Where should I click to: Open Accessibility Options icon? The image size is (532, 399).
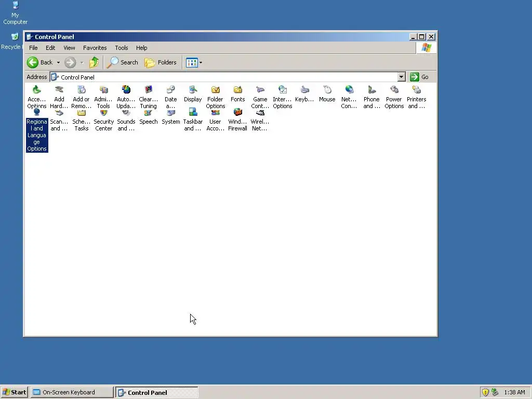[37, 97]
